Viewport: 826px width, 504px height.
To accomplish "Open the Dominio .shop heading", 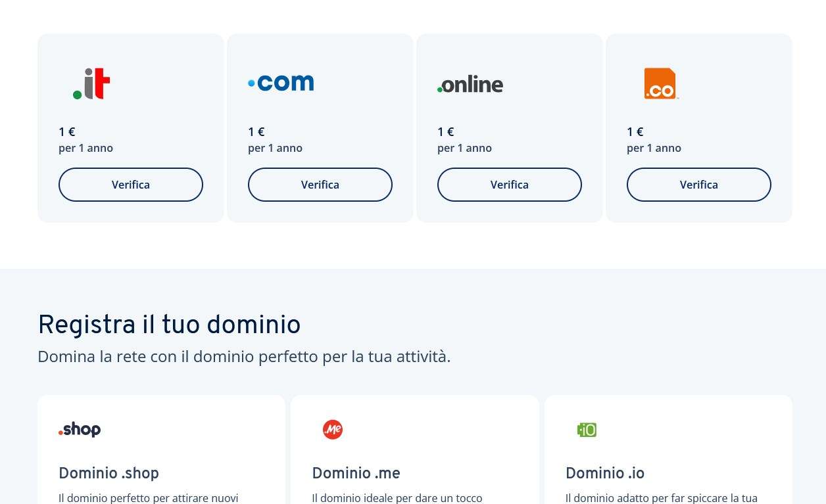I will [x=109, y=474].
